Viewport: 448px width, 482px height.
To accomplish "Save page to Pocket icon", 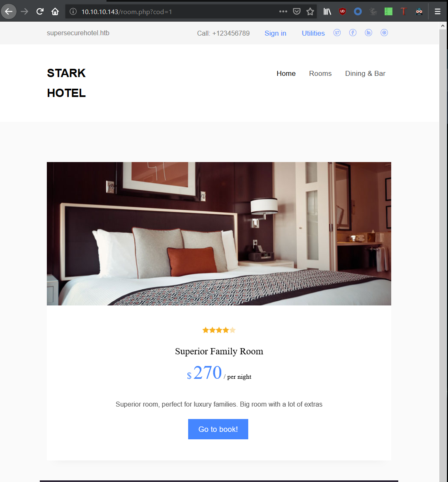I will point(296,12).
